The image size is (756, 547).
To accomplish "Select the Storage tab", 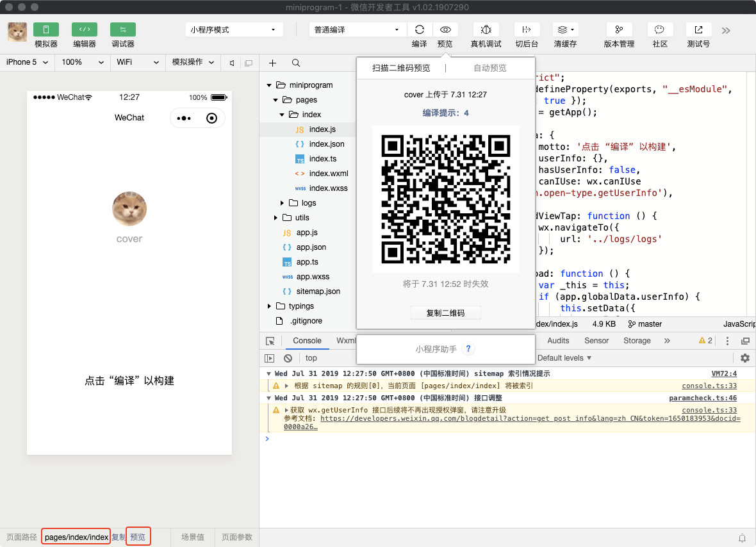I will [x=637, y=341].
